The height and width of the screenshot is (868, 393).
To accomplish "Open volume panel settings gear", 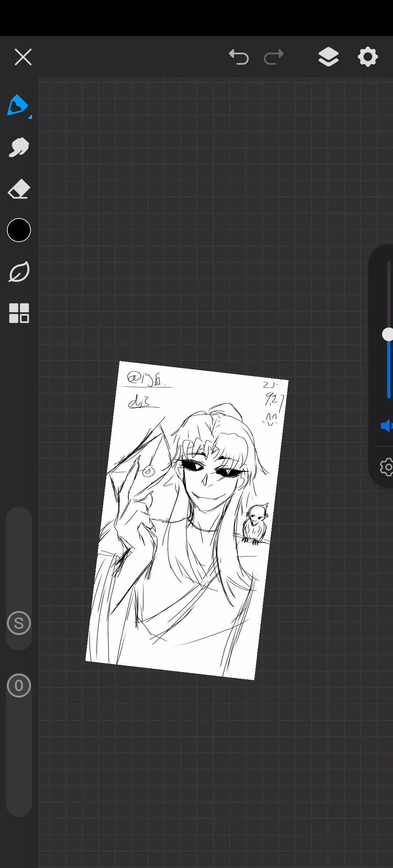I will (x=386, y=467).
